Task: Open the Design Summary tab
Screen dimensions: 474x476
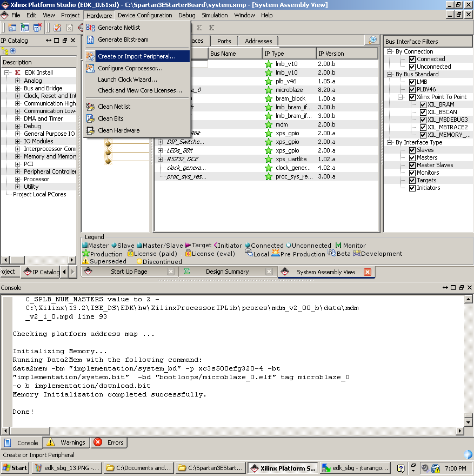Action: [227, 272]
